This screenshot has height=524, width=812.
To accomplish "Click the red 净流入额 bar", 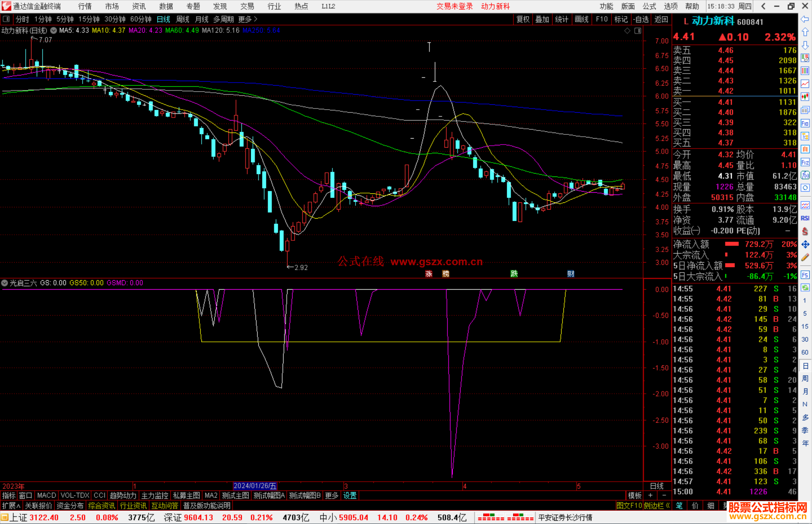I will (x=732, y=244).
